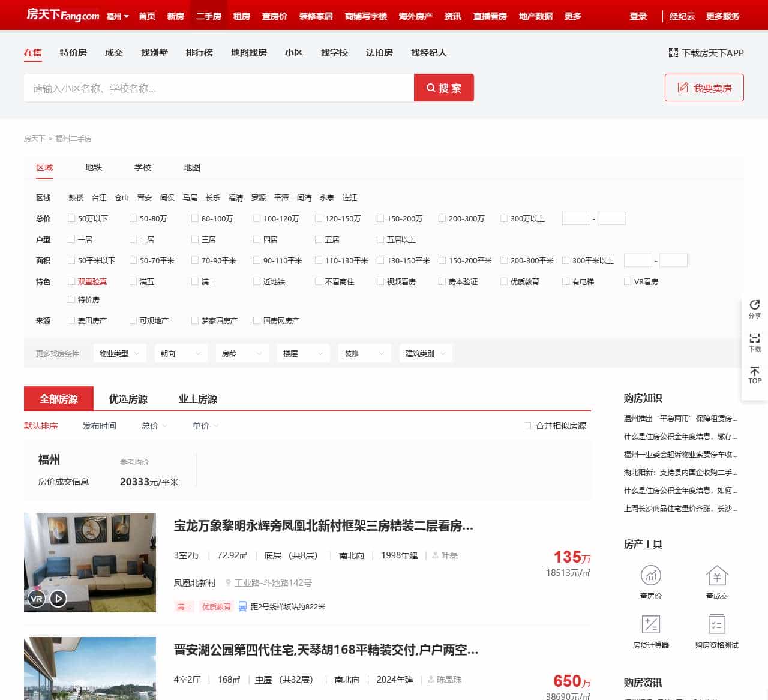Viewport: 768px width, 700px height.
Task: Click the Fang.com logo
Action: (x=63, y=15)
